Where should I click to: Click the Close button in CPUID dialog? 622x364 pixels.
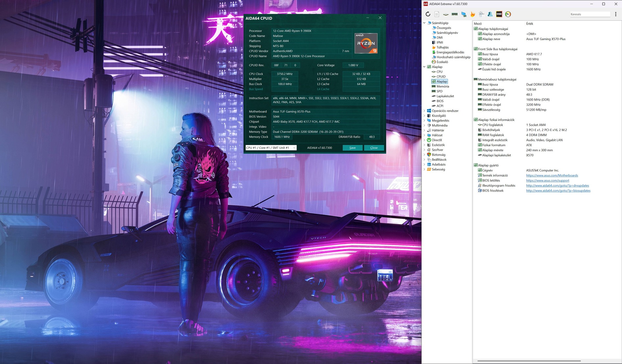pyautogui.click(x=374, y=148)
